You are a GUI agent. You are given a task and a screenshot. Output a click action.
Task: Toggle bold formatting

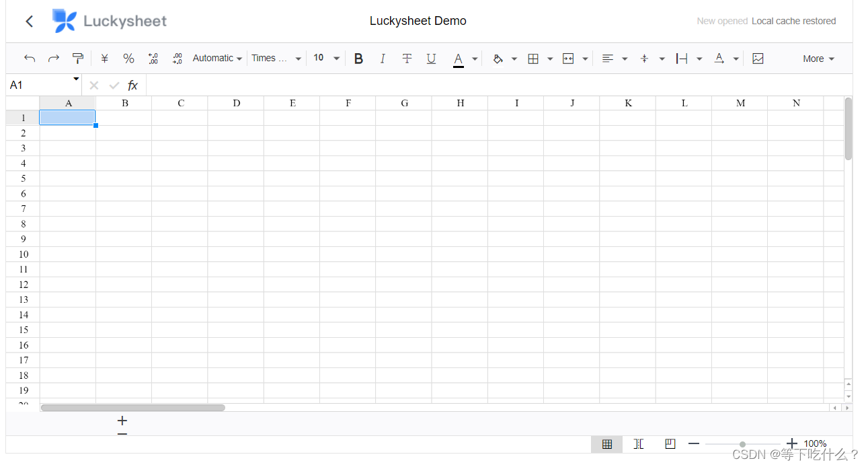point(358,59)
